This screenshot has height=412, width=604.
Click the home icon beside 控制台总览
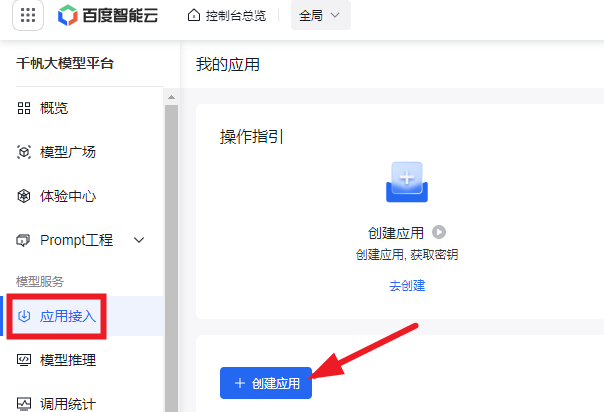(194, 15)
